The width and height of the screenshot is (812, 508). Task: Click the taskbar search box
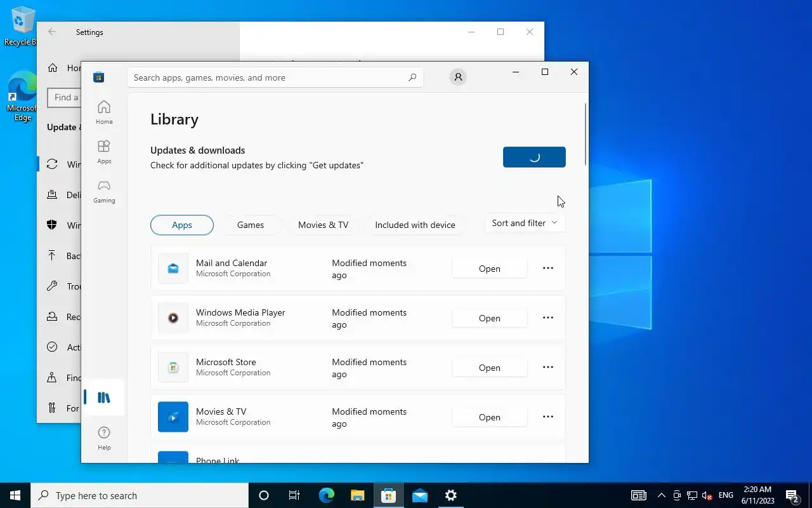(x=140, y=495)
